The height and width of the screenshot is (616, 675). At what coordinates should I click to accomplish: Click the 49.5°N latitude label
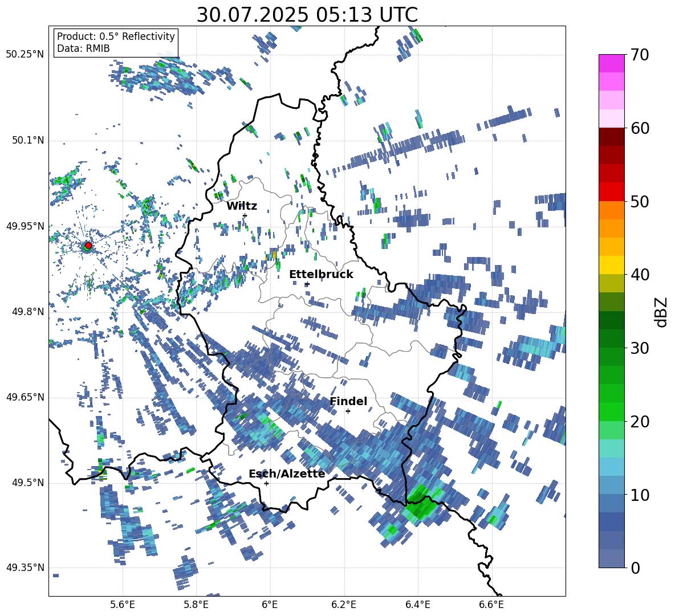[27, 483]
